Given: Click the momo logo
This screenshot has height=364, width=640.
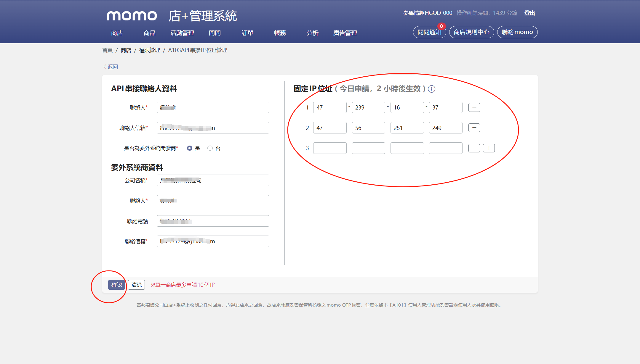Looking at the screenshot, I should [x=132, y=16].
